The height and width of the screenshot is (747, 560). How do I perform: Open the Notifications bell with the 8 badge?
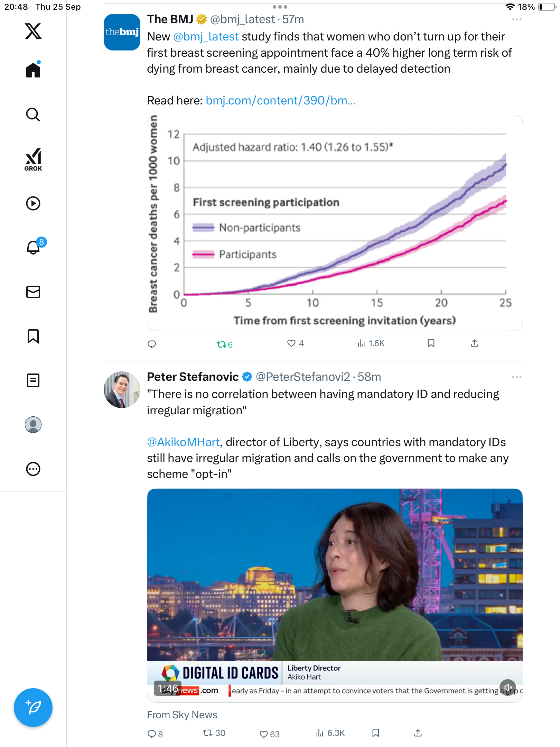(x=34, y=247)
